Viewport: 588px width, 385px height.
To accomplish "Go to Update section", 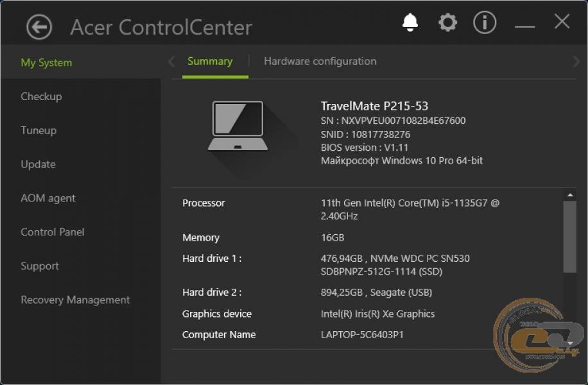I will click(x=39, y=164).
